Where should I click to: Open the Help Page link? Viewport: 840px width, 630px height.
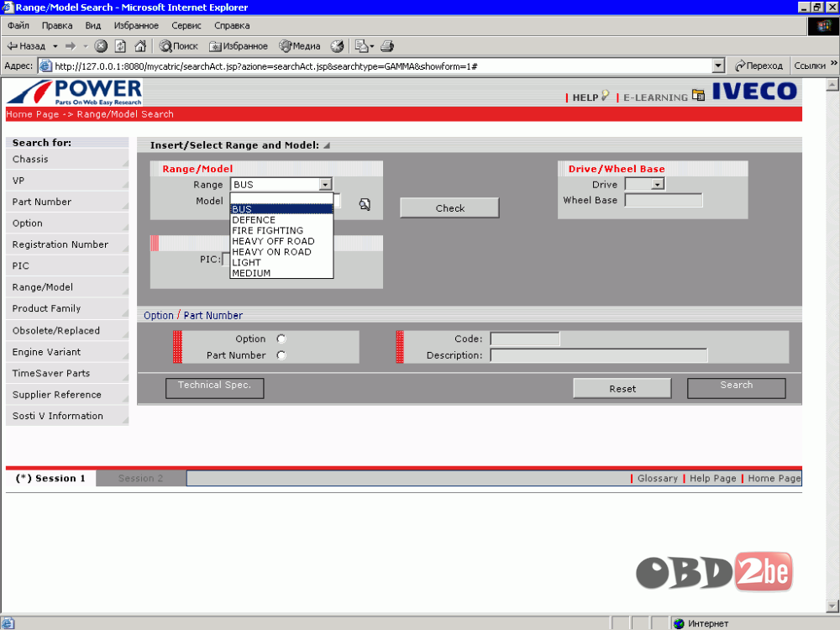tap(712, 479)
